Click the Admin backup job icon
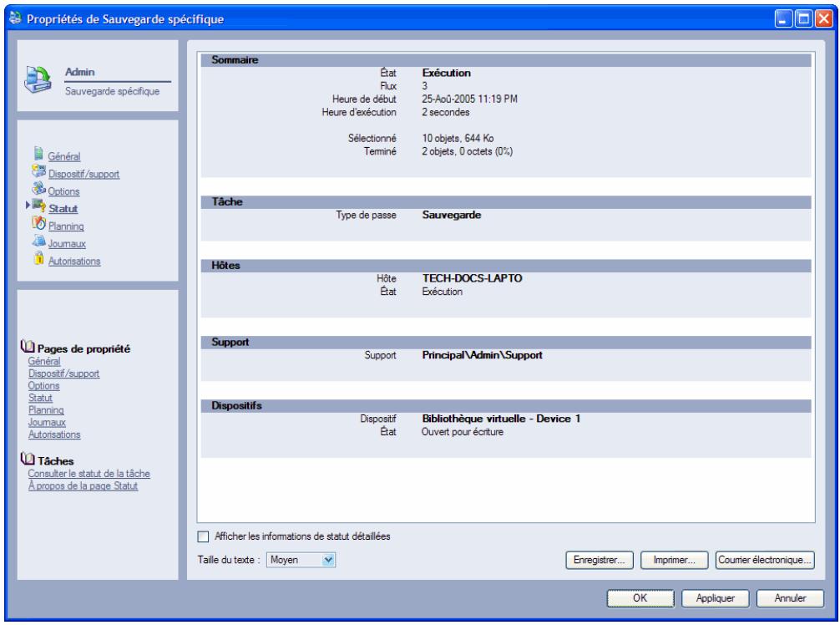Image resolution: width=840 pixels, height=625 pixels. tap(38, 80)
